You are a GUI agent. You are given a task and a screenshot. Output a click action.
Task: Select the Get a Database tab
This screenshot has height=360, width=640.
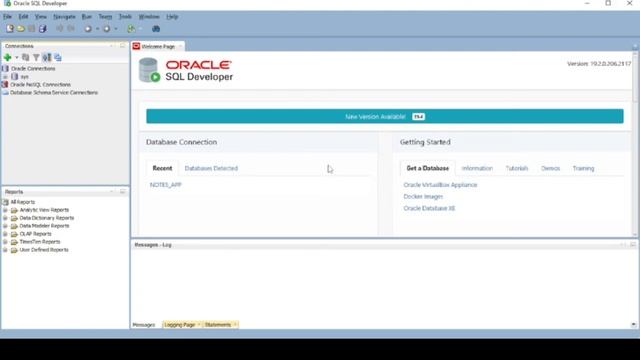tap(427, 168)
